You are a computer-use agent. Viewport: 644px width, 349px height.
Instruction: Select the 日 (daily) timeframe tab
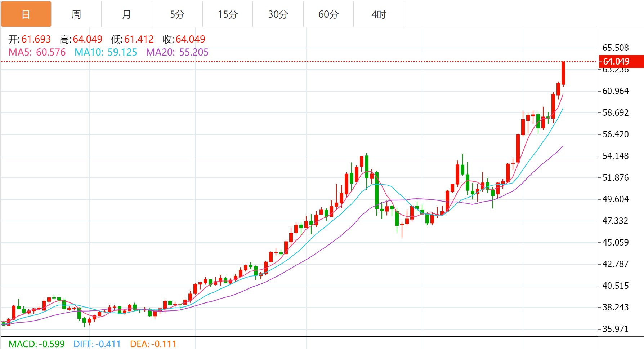click(26, 14)
